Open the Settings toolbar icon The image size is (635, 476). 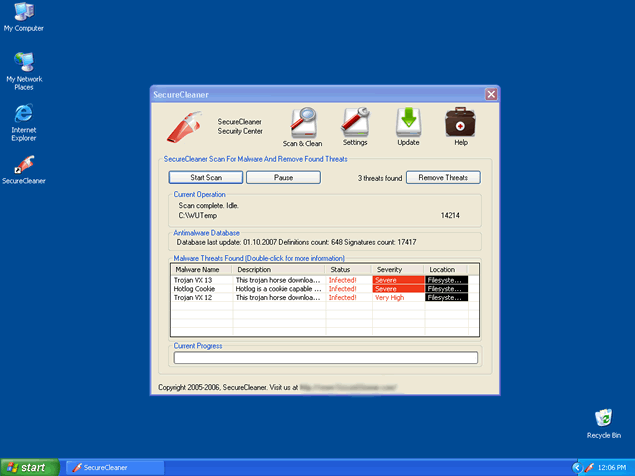point(355,122)
